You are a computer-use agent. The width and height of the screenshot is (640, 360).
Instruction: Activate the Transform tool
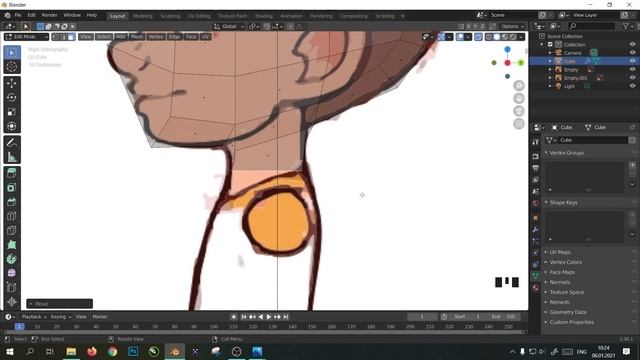[12, 126]
